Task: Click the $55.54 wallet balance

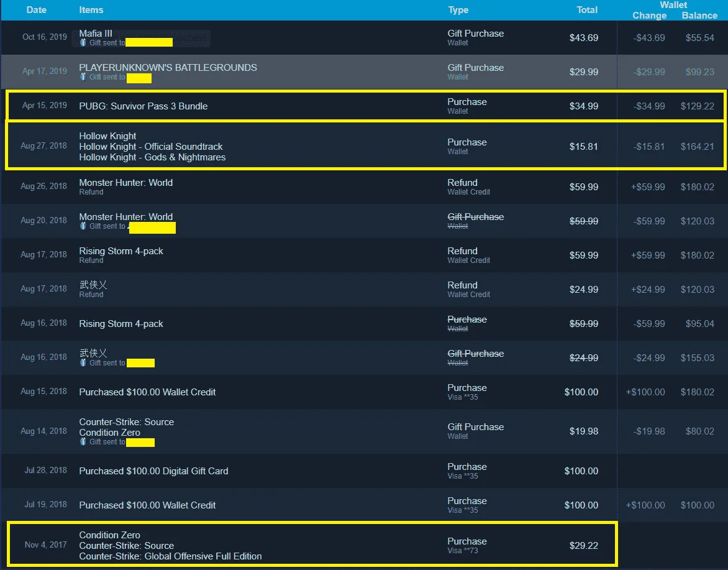Action: click(x=699, y=38)
